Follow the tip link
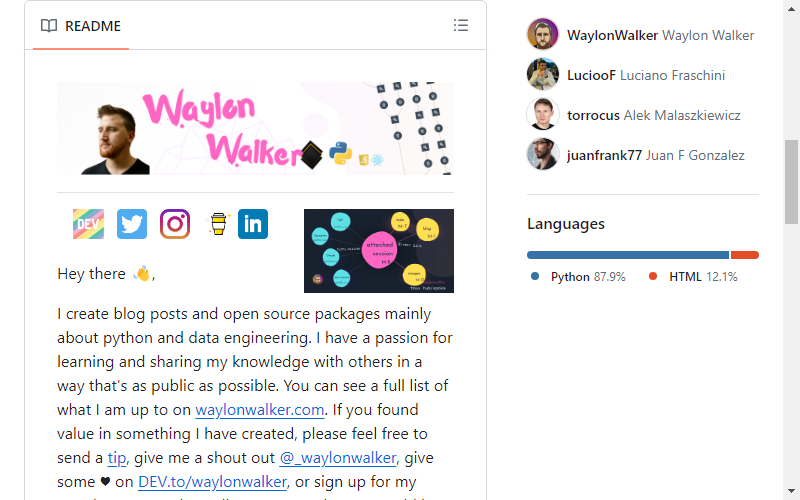 (x=117, y=458)
